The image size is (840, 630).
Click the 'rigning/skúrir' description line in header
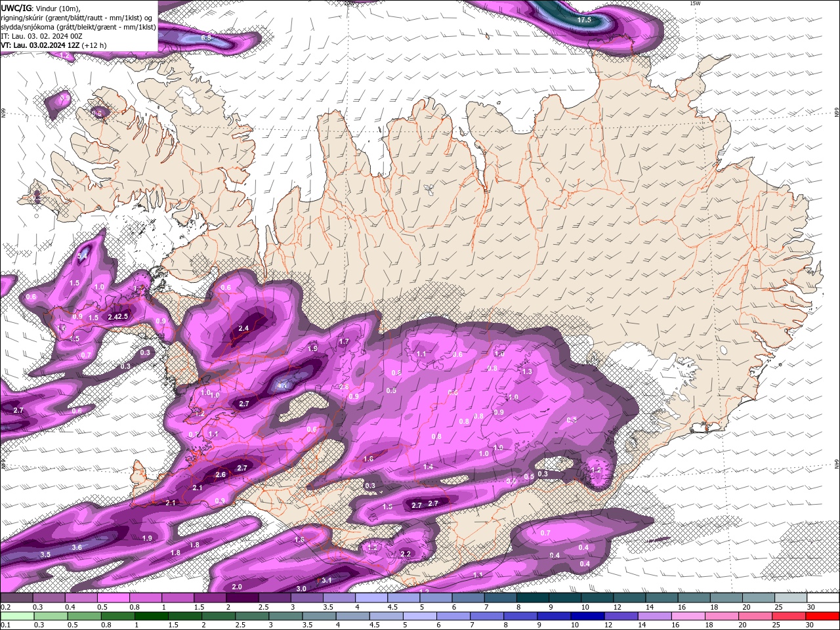(77, 17)
